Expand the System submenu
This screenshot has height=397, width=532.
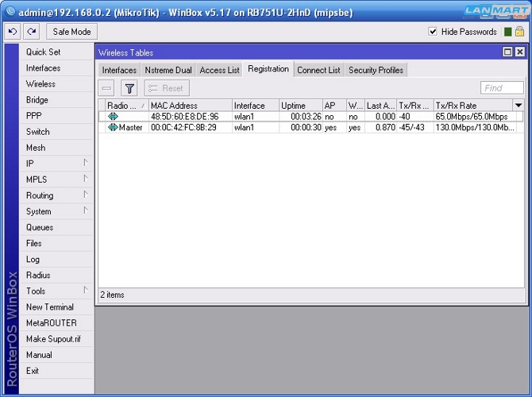pos(86,211)
